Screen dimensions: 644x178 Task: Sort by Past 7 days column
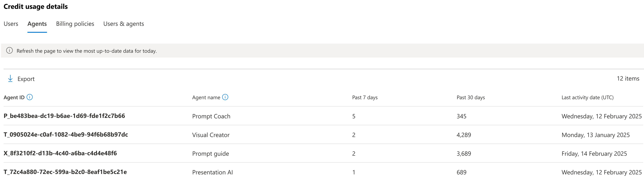tap(364, 97)
